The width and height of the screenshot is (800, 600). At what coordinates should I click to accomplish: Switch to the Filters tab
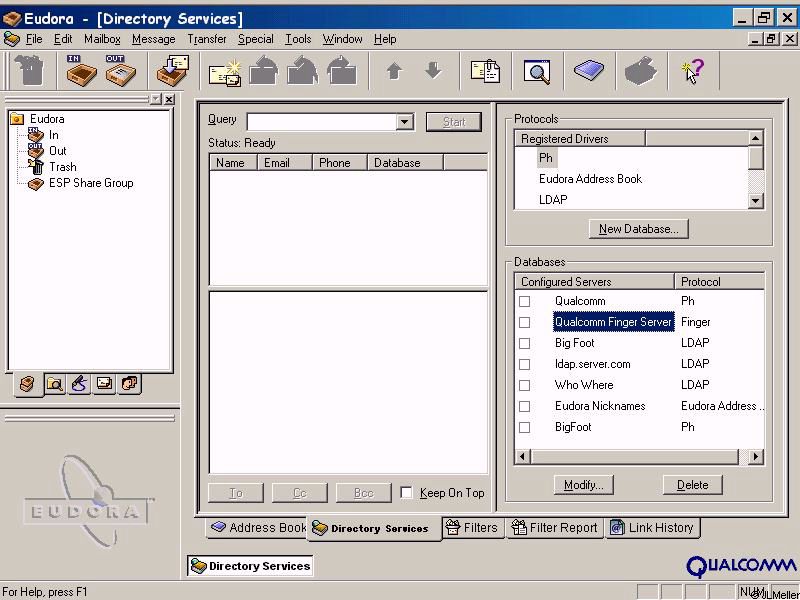471,528
